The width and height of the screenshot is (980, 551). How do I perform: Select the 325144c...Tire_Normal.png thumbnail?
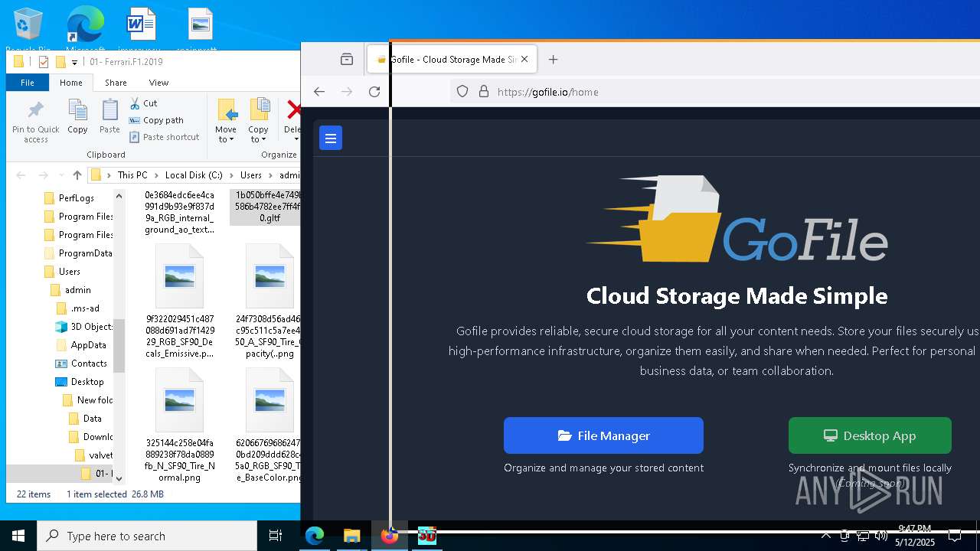tap(179, 400)
